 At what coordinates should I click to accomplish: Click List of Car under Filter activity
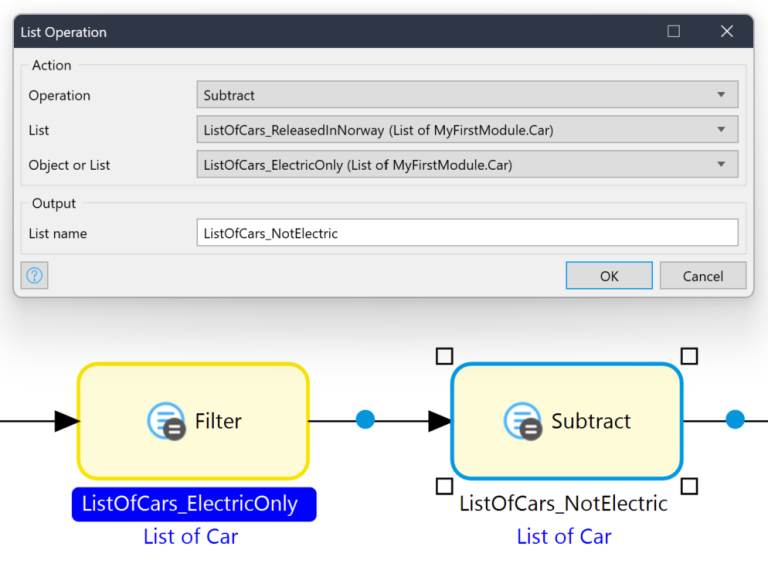pyautogui.click(x=191, y=536)
